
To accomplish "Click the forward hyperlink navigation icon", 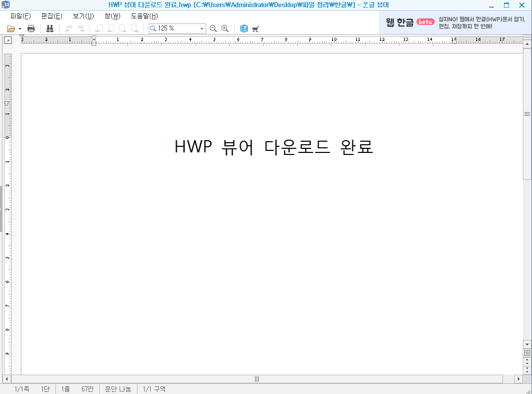I will [81, 29].
